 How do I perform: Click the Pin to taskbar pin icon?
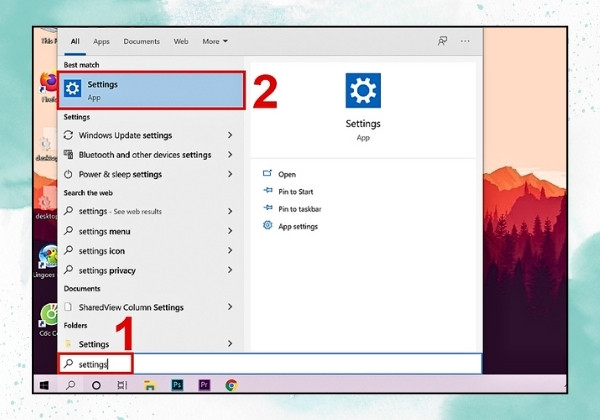click(x=267, y=208)
